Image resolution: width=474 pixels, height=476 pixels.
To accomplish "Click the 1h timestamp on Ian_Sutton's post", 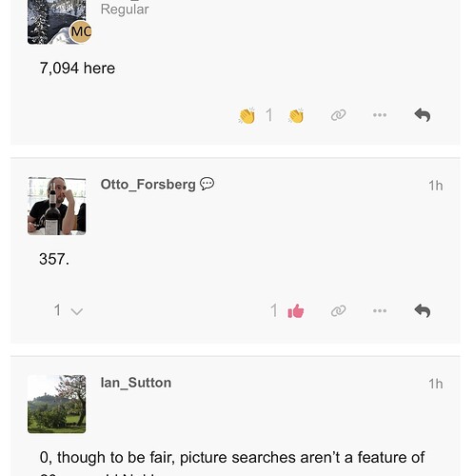I will click(x=436, y=384).
